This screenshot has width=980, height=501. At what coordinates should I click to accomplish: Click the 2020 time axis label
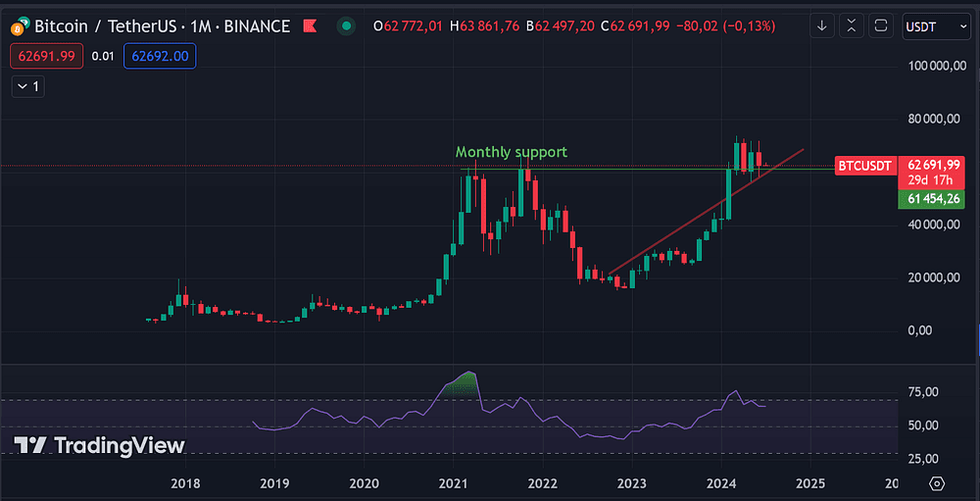pos(364,483)
